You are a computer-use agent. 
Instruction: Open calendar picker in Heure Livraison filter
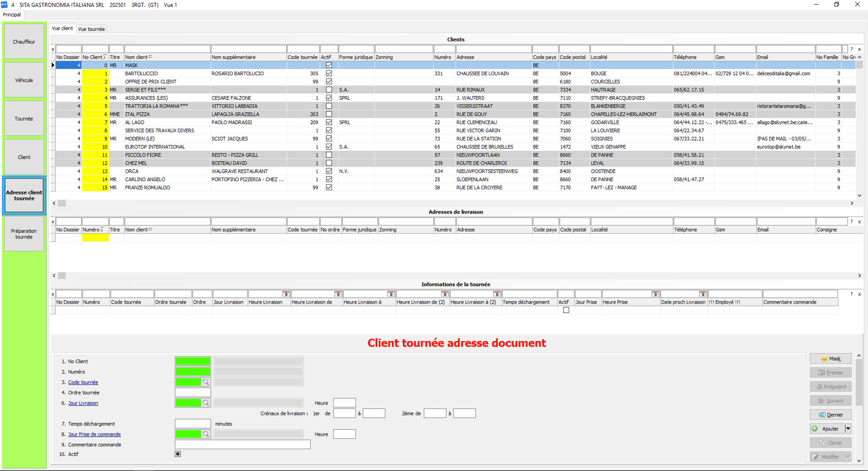click(286, 294)
